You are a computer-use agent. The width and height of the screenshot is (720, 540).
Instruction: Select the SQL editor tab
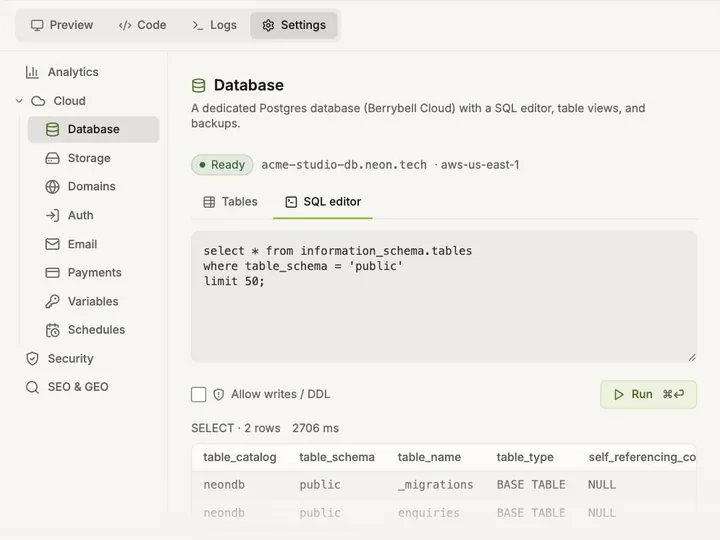[x=323, y=202]
